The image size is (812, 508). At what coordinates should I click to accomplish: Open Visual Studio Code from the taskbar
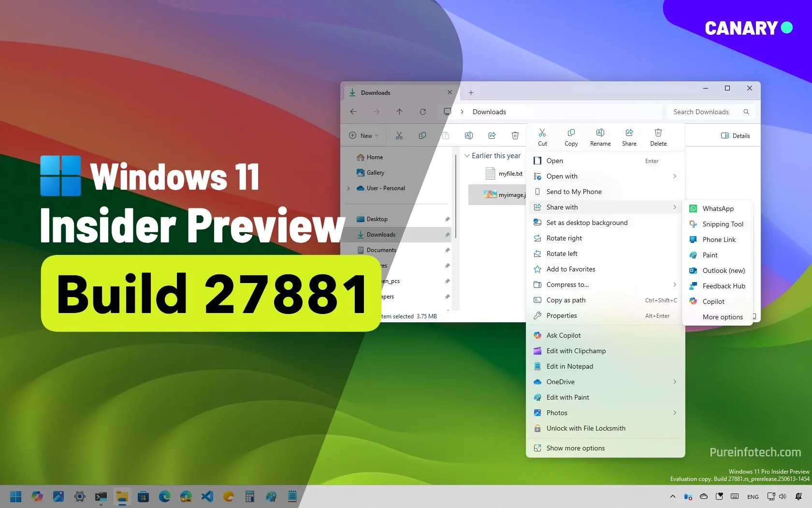coord(207,496)
